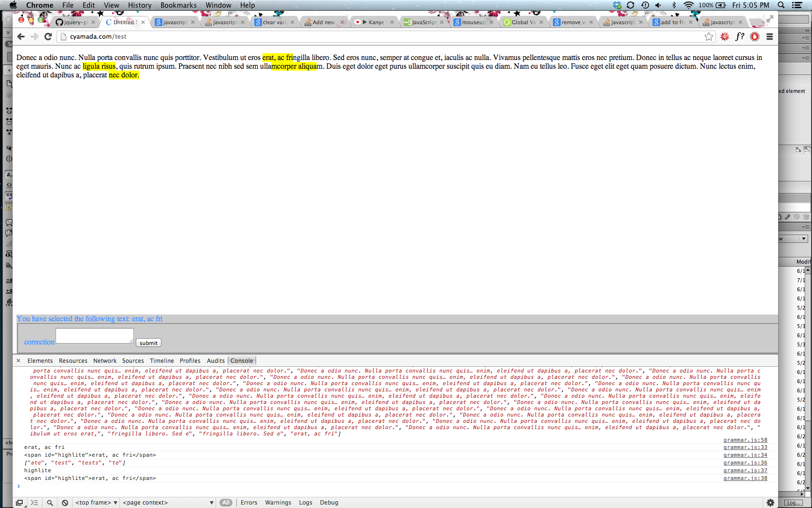This screenshot has width=812, height=508.
Task: Switch to the Network tab in DevTools
Action: point(104,360)
